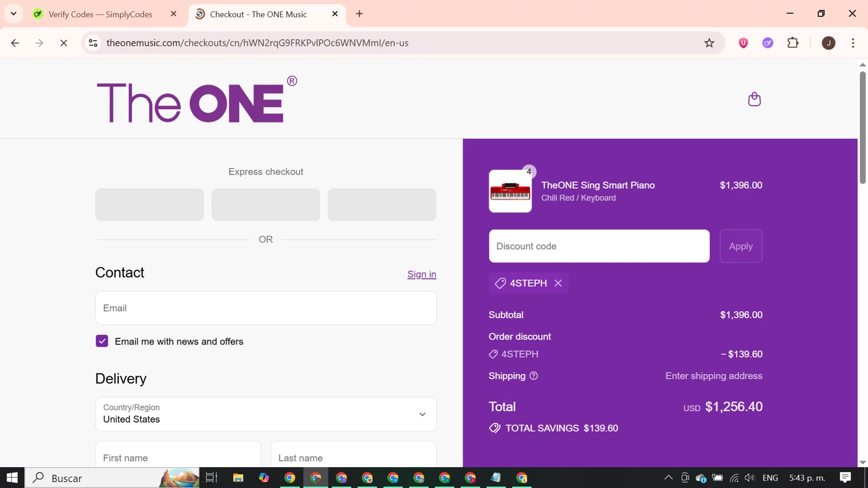868x488 pixels.
Task: Click the TheONE Sing Smart Piano thumbnail
Action: click(x=510, y=191)
